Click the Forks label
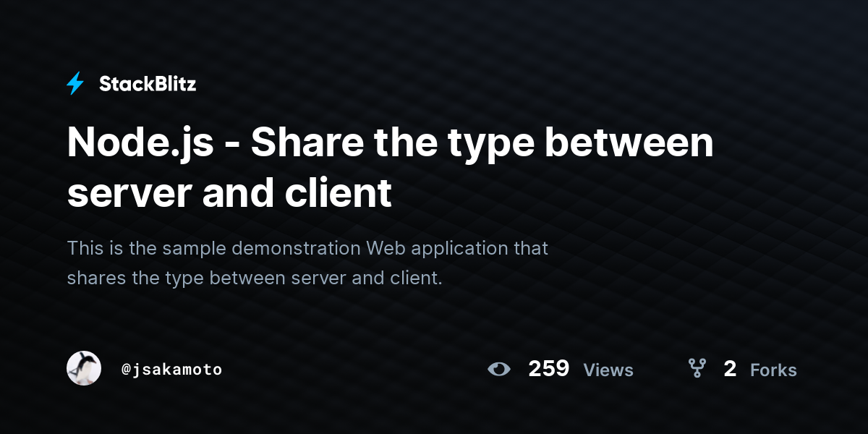This screenshot has width=868, height=434. coord(773,370)
